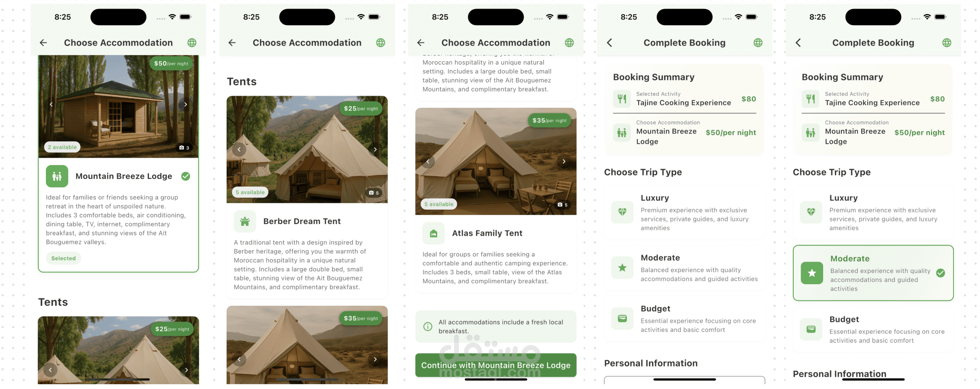980x389 pixels.
Task: Advance to next Atlas Family Tent photo
Action: [x=564, y=162]
